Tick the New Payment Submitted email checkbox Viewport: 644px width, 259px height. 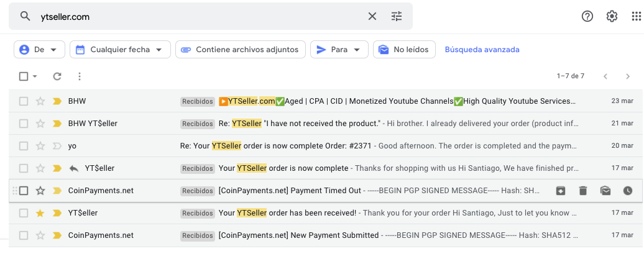coord(24,235)
